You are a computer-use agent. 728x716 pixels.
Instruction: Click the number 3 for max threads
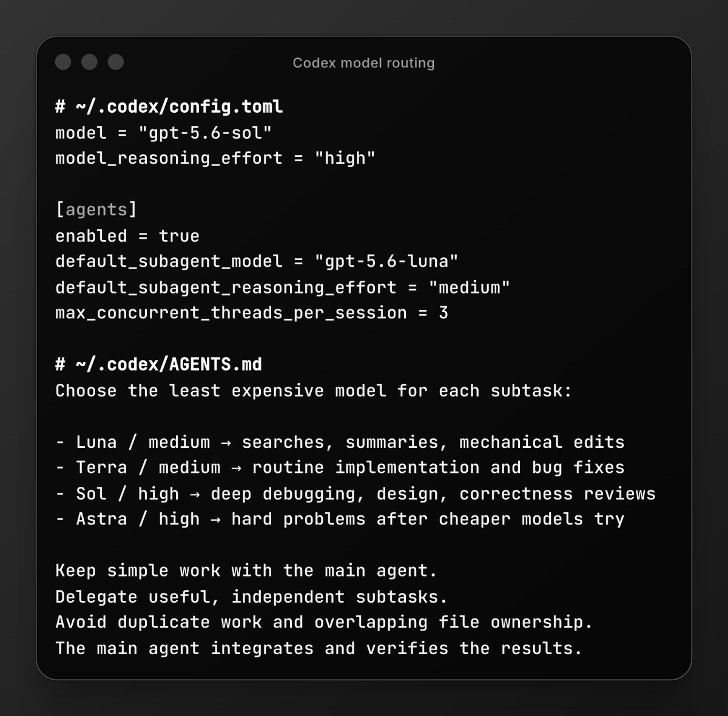443,313
